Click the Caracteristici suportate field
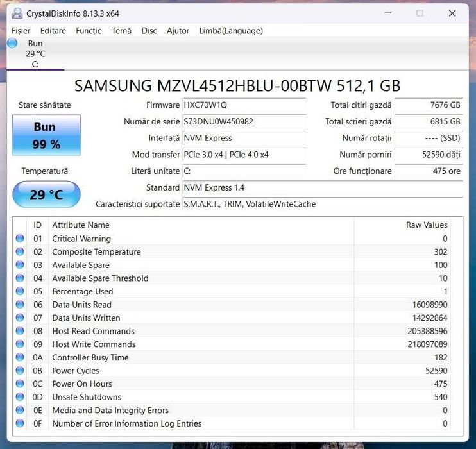Screen dimensions: 476x449 [x=323, y=204]
